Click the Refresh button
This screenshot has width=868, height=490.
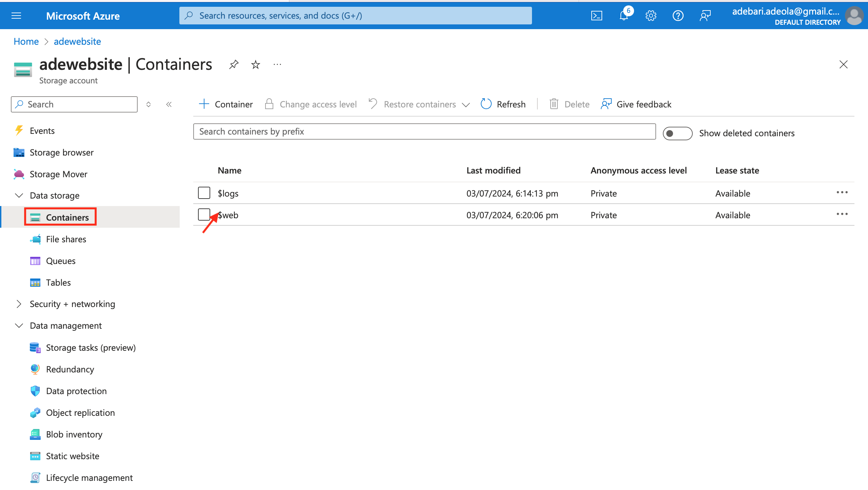(x=503, y=104)
